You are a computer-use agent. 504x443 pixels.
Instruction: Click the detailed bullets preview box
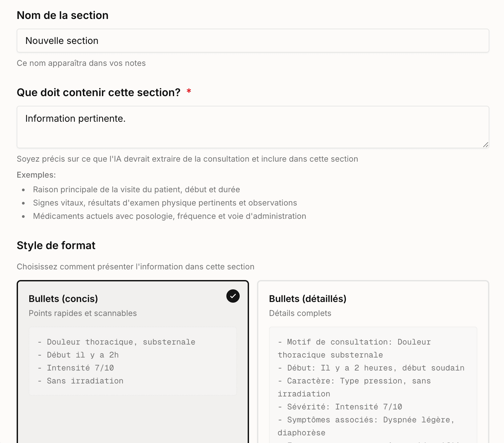(x=373, y=382)
